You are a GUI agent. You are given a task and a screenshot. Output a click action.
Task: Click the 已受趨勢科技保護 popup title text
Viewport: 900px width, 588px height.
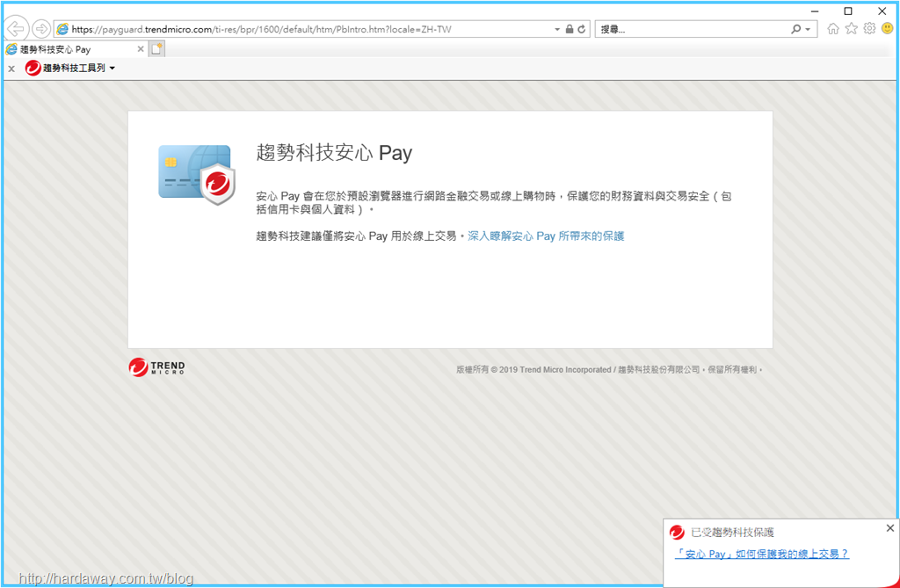point(732,533)
